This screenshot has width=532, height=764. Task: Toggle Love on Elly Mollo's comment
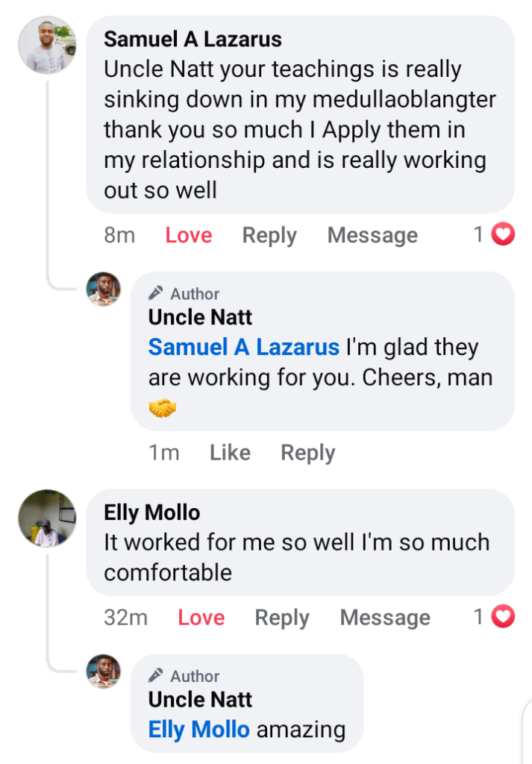coord(201,618)
